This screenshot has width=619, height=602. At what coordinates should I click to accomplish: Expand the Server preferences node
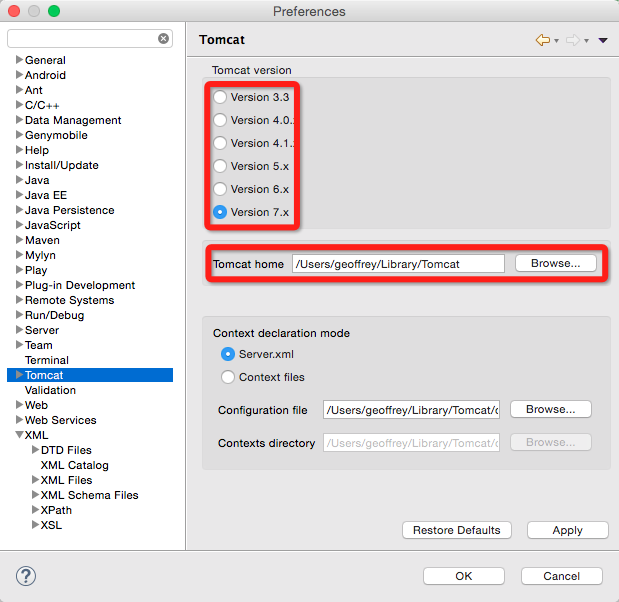tap(19, 330)
